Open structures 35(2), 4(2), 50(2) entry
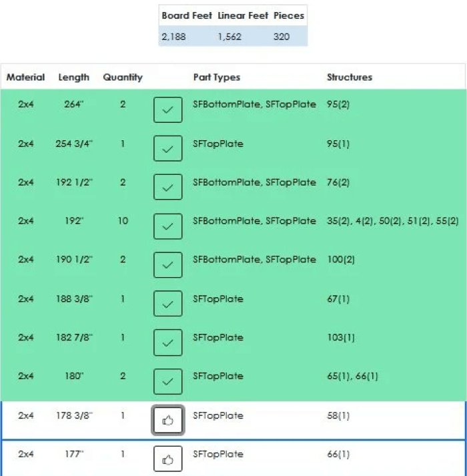This screenshot has height=476, width=467. click(x=392, y=221)
